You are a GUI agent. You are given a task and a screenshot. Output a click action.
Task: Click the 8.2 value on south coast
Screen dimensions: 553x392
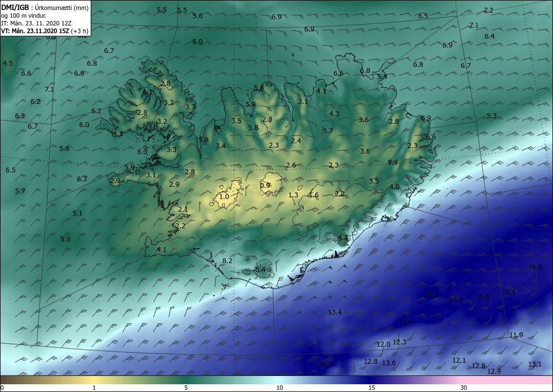227,261
